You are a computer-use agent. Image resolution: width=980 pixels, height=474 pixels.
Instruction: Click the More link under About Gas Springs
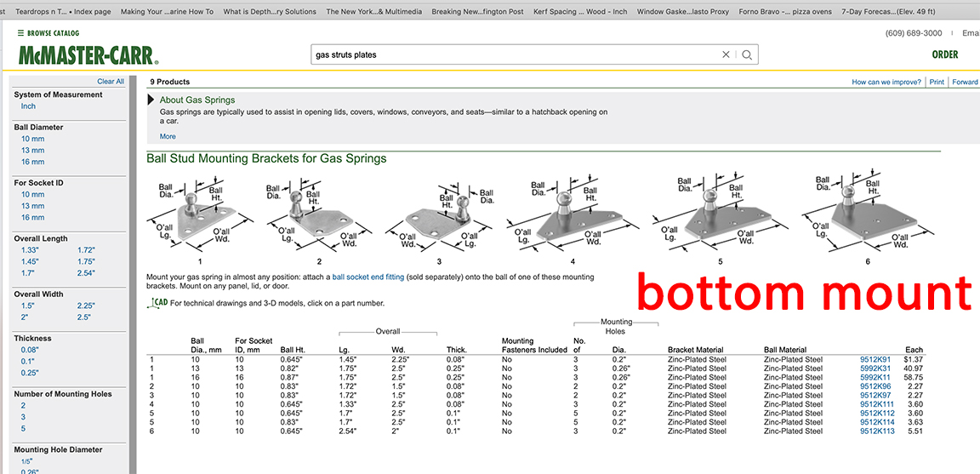168,136
